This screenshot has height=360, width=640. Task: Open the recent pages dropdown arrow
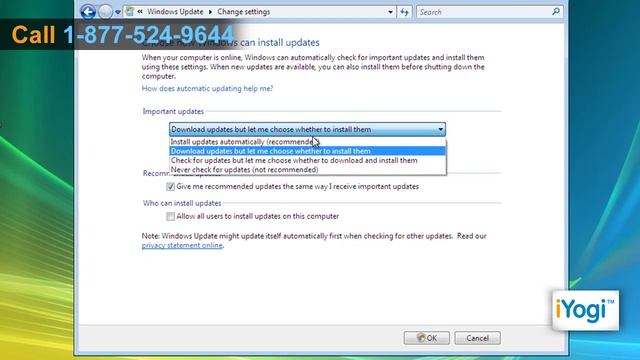[118, 12]
